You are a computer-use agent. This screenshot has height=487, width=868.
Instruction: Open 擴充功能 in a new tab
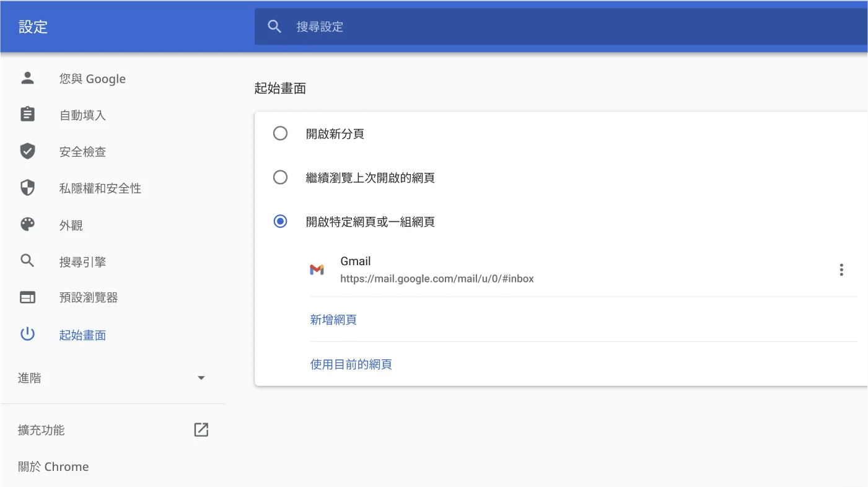point(201,429)
